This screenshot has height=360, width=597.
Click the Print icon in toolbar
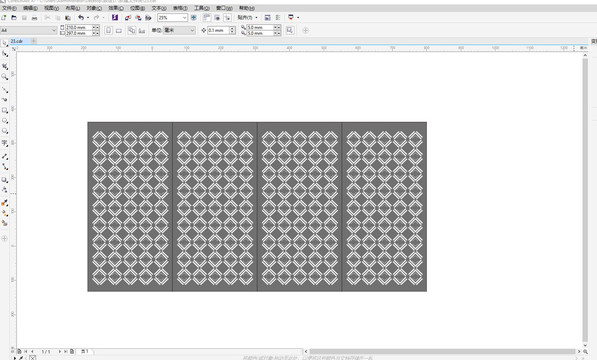[34, 18]
